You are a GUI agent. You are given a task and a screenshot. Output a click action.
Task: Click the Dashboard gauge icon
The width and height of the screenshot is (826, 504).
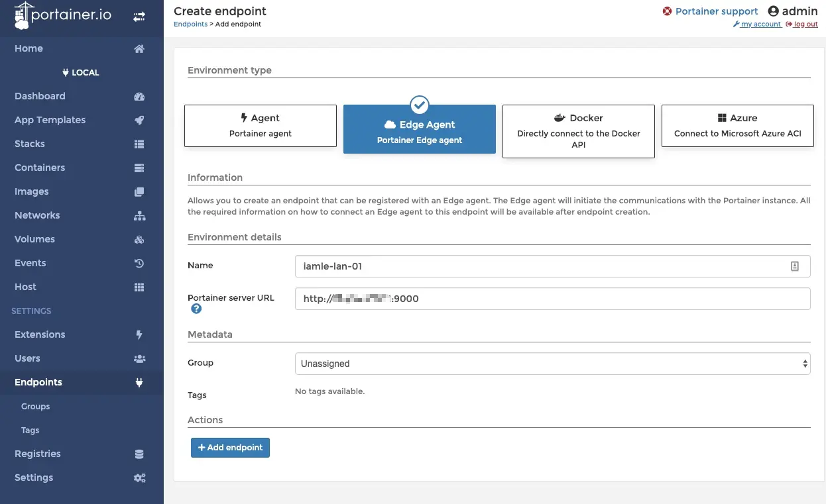tap(139, 96)
